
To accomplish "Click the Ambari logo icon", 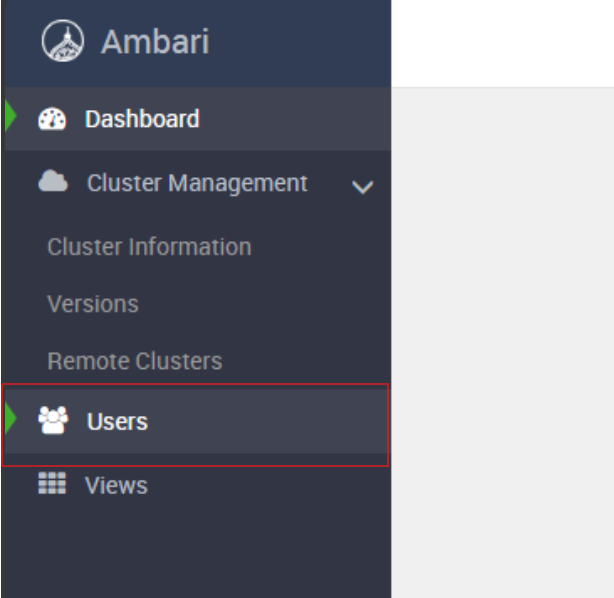I will 63,41.
